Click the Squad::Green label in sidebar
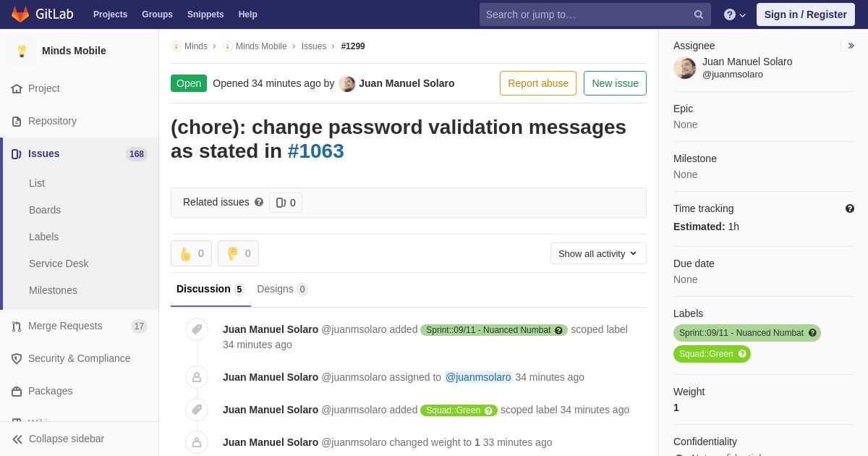868x456 pixels. click(712, 354)
